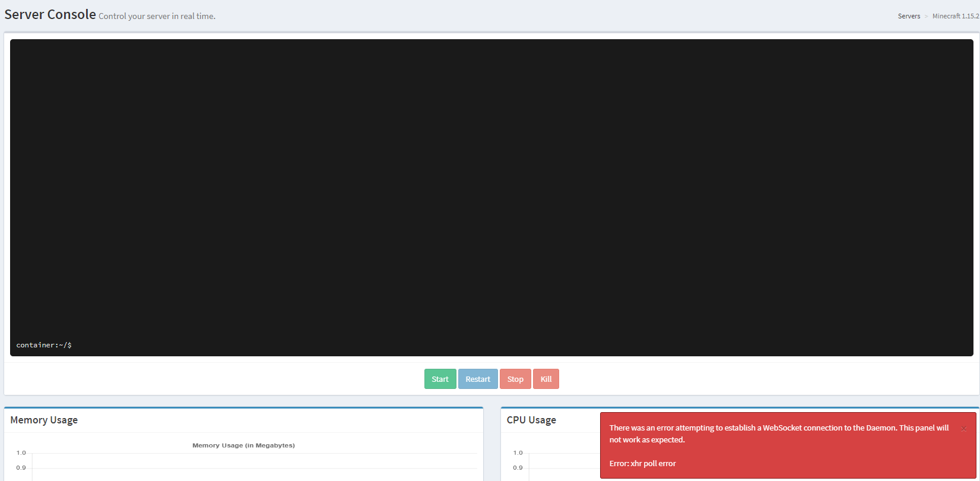
Task: Click the 'Memory Usage (in Megabytes)' chart title
Action: pyautogui.click(x=243, y=445)
